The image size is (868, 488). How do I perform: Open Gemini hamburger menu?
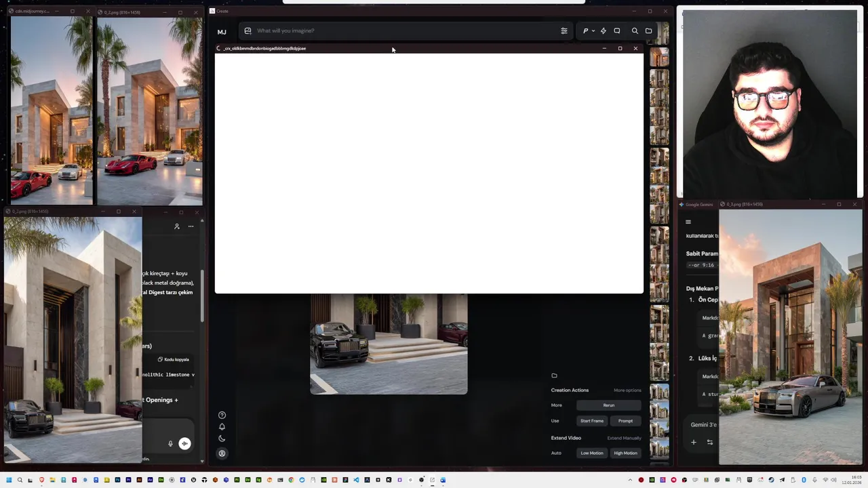coord(688,222)
